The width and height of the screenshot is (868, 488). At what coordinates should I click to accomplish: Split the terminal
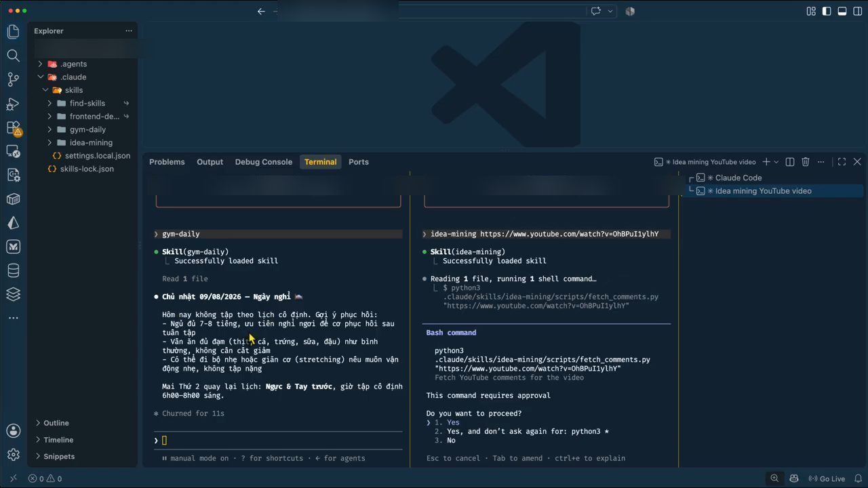[790, 162]
